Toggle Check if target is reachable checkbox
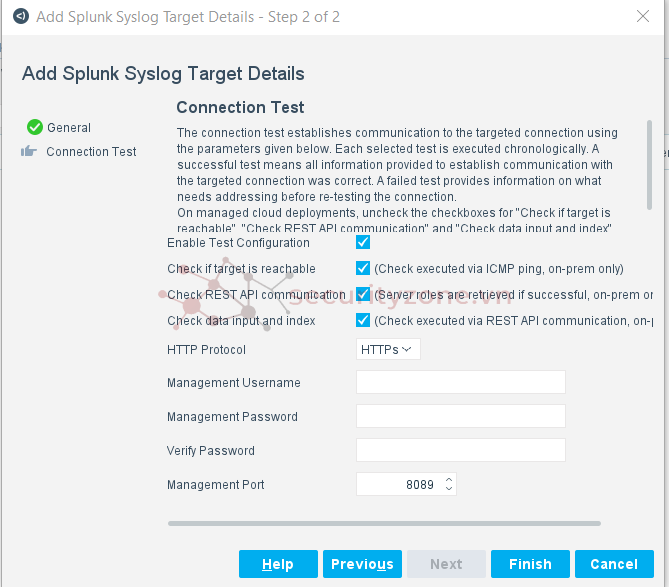 click(x=363, y=268)
